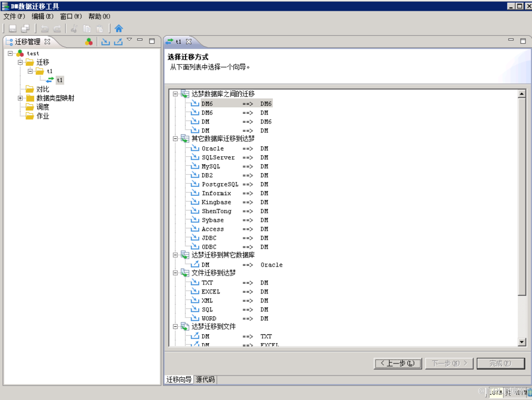
Task: Collapse the 其它数据库迁移到达梦 group
Action: click(175, 139)
